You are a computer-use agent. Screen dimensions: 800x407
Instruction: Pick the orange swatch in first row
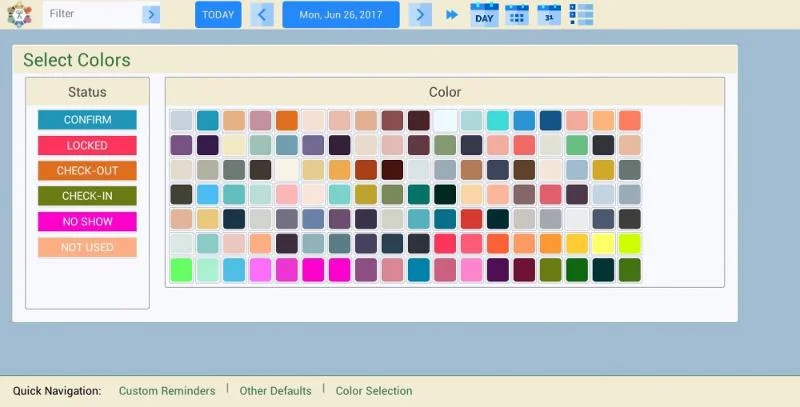click(287, 121)
